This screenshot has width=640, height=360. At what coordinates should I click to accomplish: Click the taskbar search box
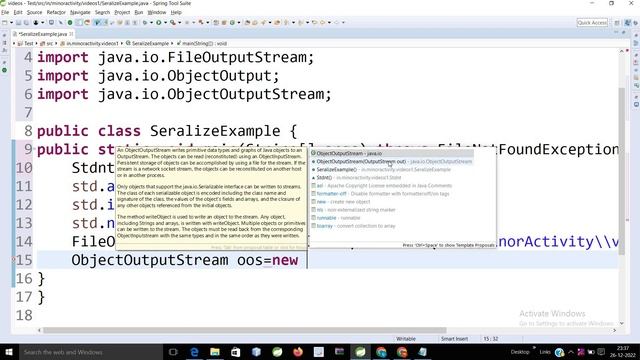coord(90,352)
